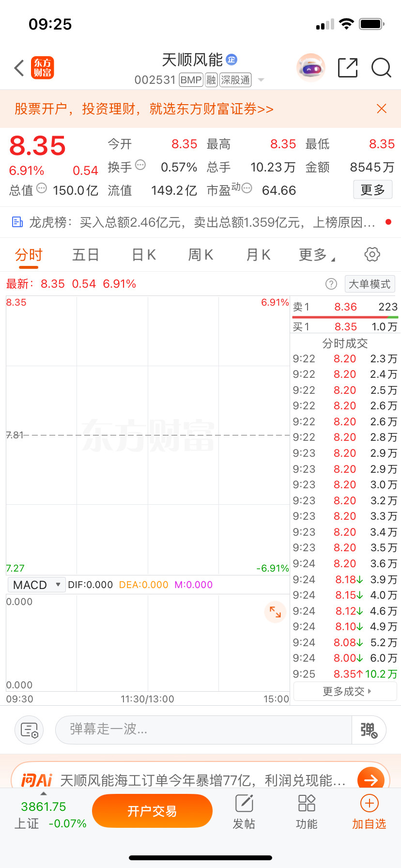Viewport: 401px width, 868px height.
Task: Select the 卖1 8.36 quote row
Action: pyautogui.click(x=345, y=307)
